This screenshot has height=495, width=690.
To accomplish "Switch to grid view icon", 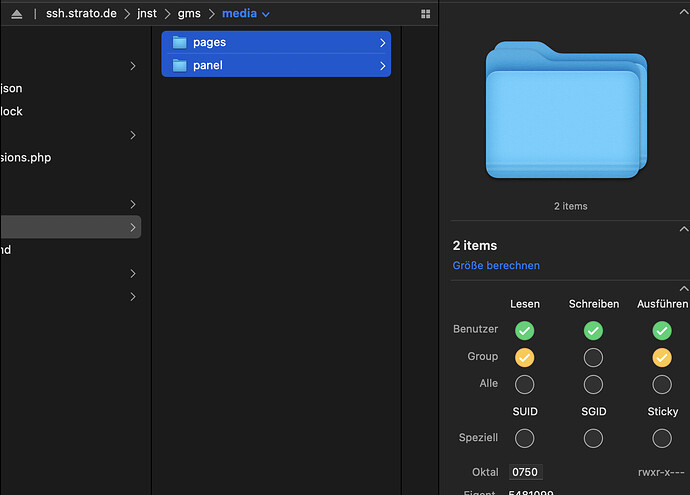I will [426, 14].
